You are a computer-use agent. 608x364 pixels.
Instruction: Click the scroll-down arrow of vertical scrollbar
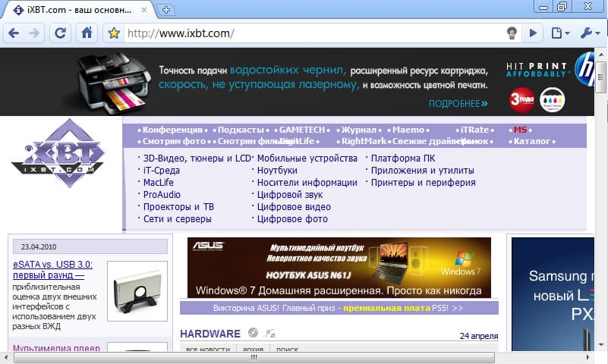tap(601, 344)
